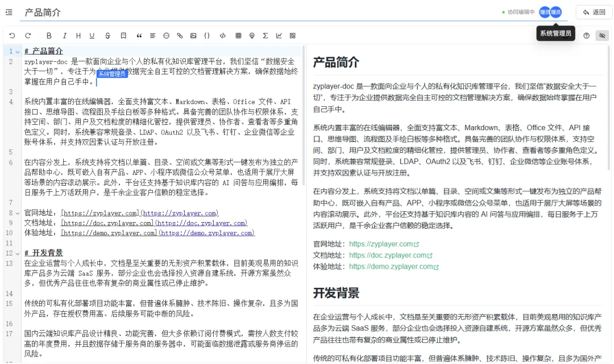Undo the last edit

pyautogui.click(x=12, y=36)
